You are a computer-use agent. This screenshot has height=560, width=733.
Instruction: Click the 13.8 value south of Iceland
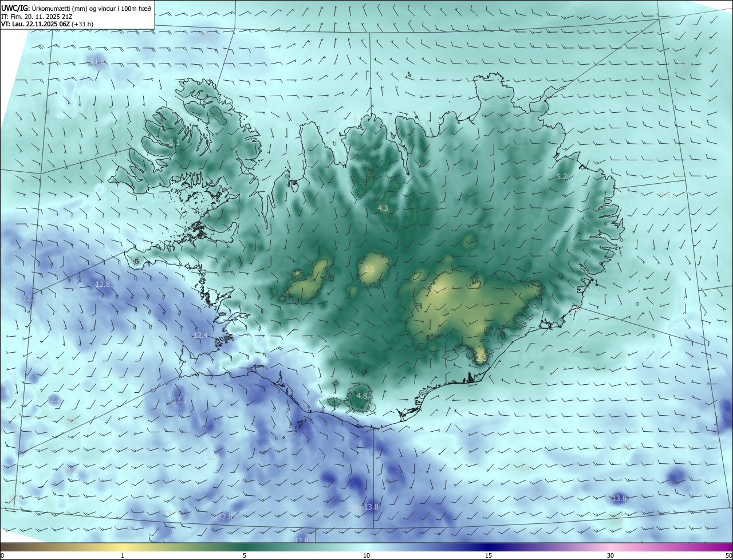[x=371, y=507]
